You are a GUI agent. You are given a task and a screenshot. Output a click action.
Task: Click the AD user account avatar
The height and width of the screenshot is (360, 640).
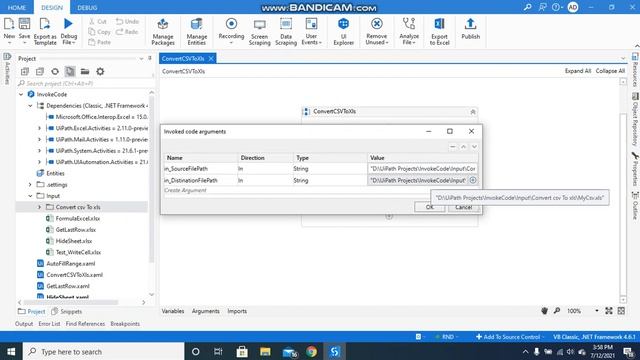tap(573, 7)
